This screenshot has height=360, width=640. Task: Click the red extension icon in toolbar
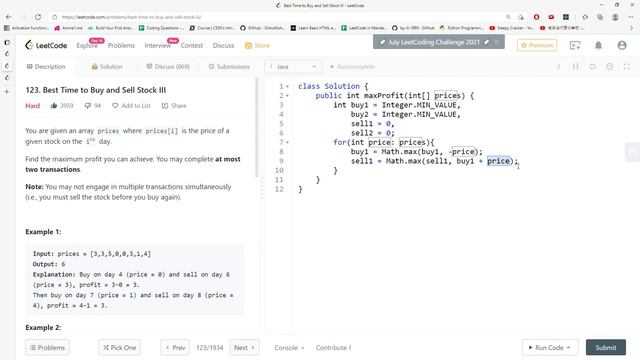click(536, 17)
